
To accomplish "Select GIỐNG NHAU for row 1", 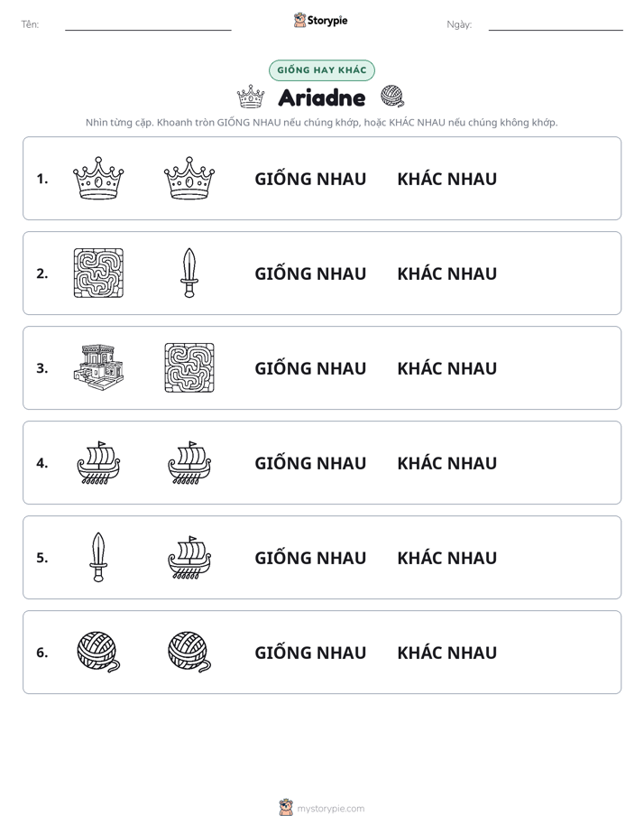I will [310, 178].
